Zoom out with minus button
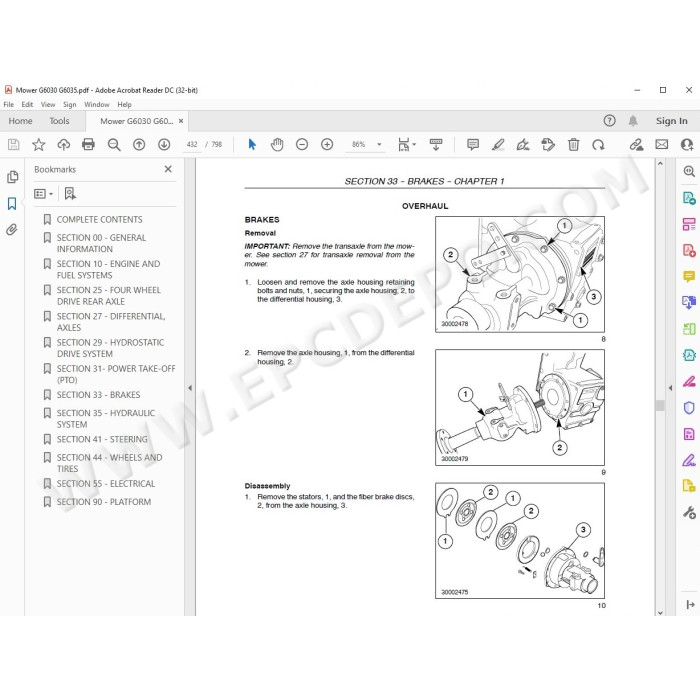 [x=302, y=144]
